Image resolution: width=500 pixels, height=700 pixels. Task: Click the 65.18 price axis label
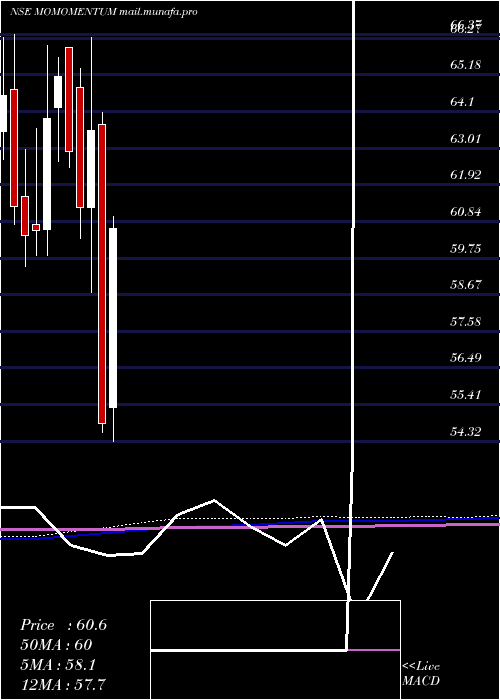tap(466, 65)
